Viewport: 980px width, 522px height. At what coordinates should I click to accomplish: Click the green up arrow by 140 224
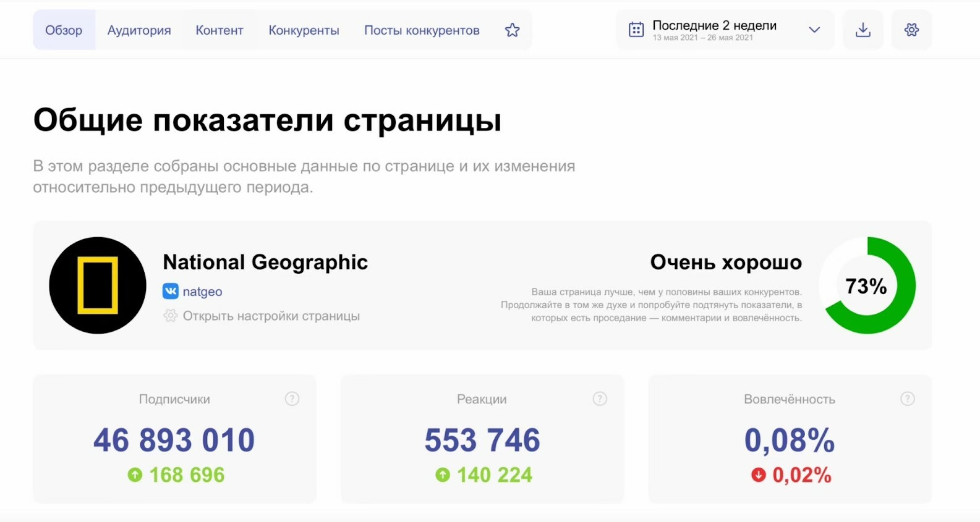(443, 475)
